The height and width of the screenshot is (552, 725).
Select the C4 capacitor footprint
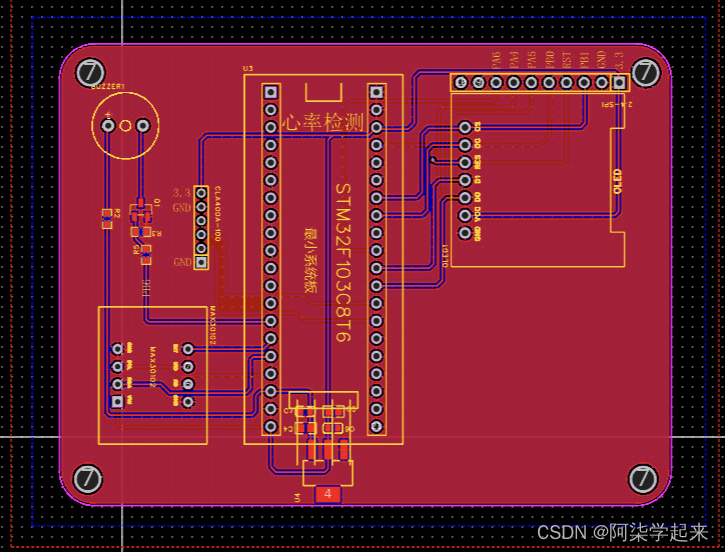305,428
